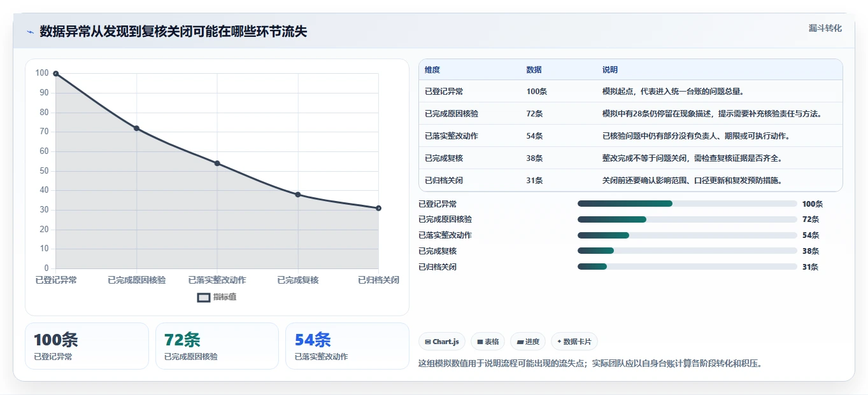Click the 已归档关闭 table row label
The width and height of the screenshot is (868, 395).
pyautogui.click(x=444, y=181)
